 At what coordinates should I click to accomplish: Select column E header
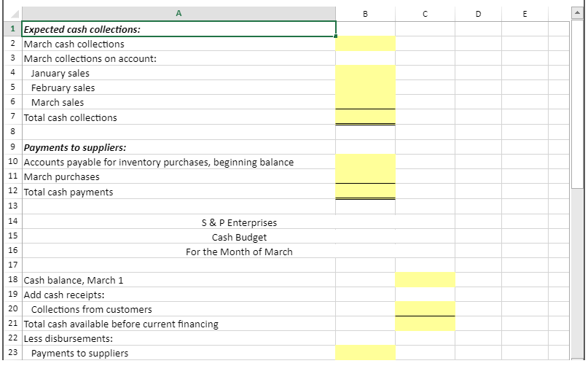(x=525, y=14)
